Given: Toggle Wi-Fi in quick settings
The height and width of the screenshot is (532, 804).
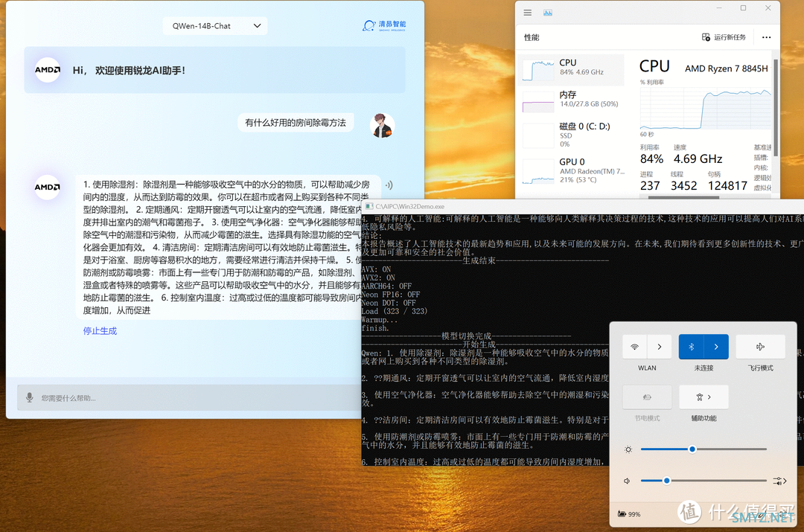Looking at the screenshot, I should coord(635,347).
